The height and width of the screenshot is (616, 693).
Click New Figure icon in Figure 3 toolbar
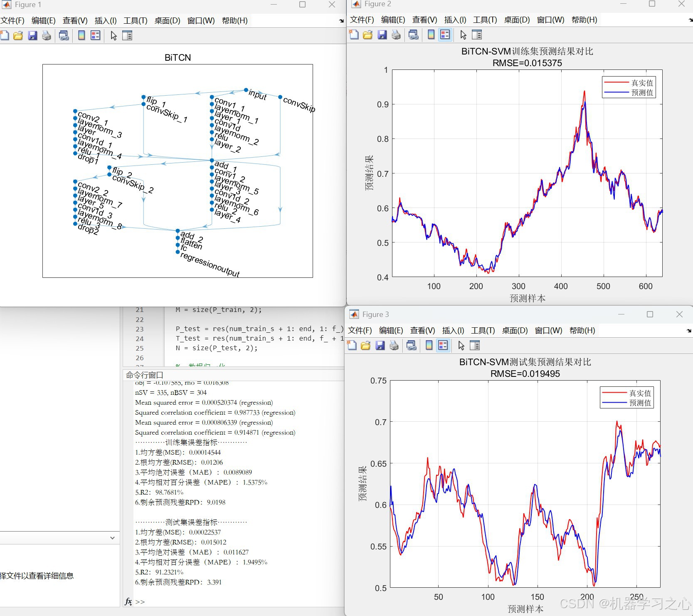(x=352, y=346)
